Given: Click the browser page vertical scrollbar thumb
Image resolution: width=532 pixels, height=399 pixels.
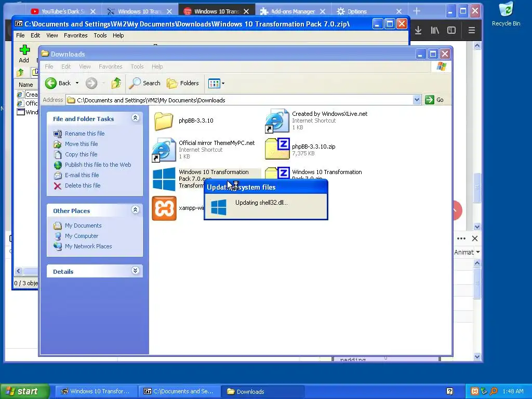Looking at the screenshot, I should [477, 187].
